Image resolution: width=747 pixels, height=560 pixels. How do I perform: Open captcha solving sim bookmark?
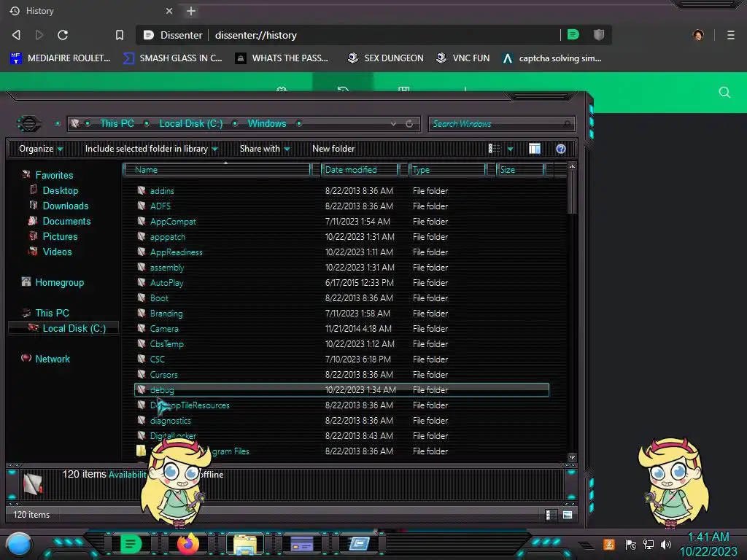[551, 58]
